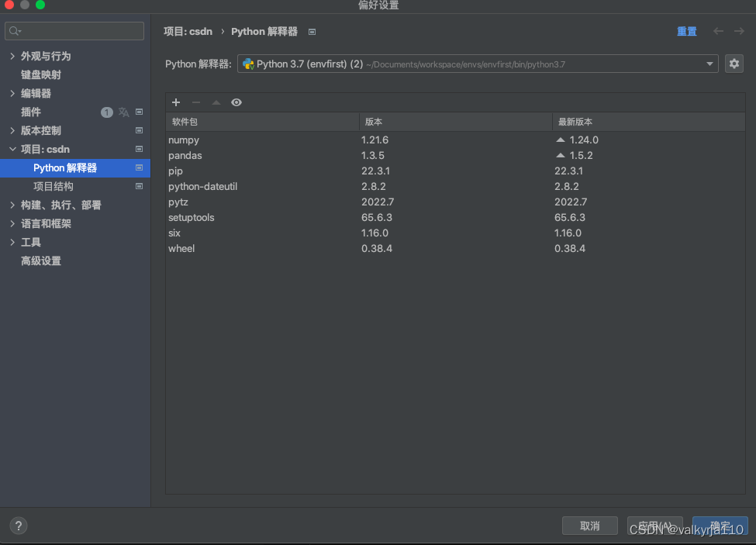Open 外观与行为 settings label
The height and width of the screenshot is (545, 756).
click(x=46, y=56)
